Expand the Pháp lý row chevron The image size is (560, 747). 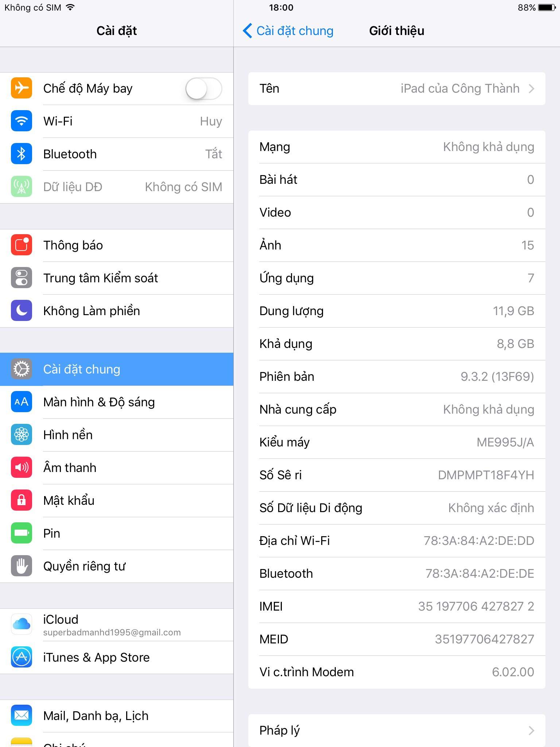[x=532, y=730]
